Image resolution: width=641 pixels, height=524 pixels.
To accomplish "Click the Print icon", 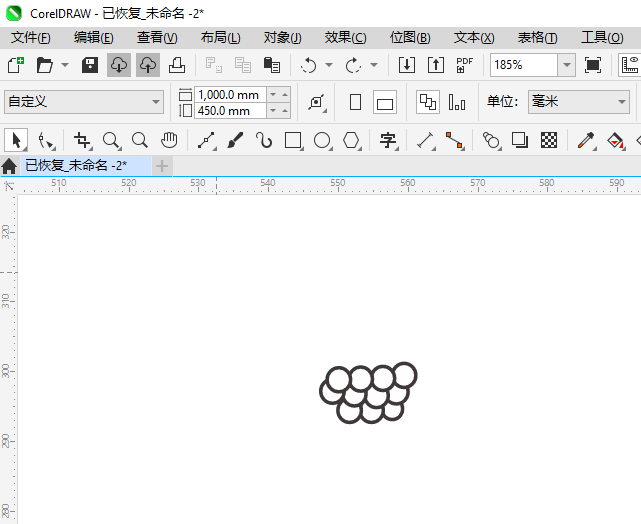I will click(x=177, y=65).
